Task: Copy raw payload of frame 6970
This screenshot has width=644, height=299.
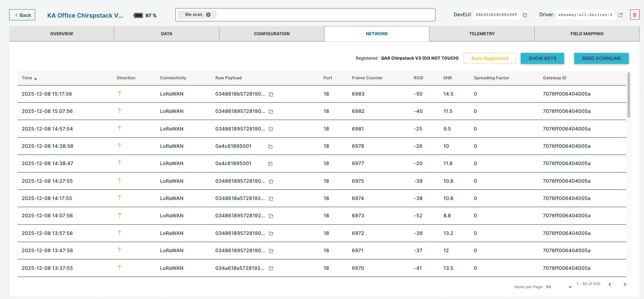Action: click(x=271, y=268)
